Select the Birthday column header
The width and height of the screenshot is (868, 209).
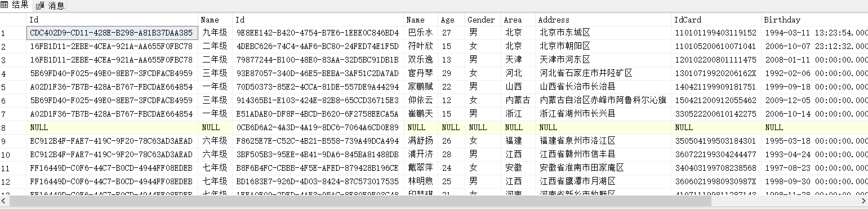pyautogui.click(x=814, y=20)
